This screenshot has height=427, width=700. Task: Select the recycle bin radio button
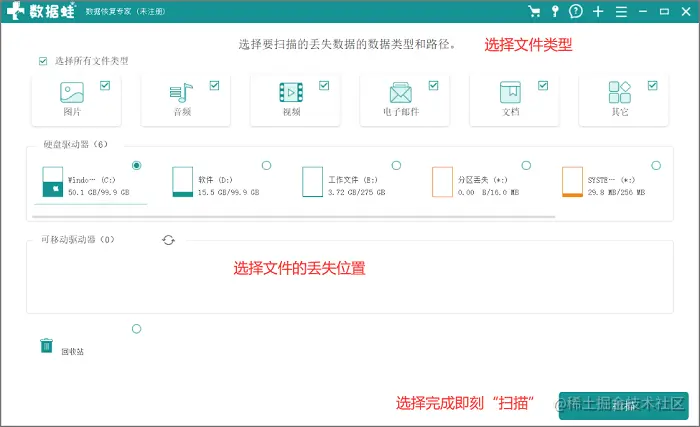click(x=137, y=329)
